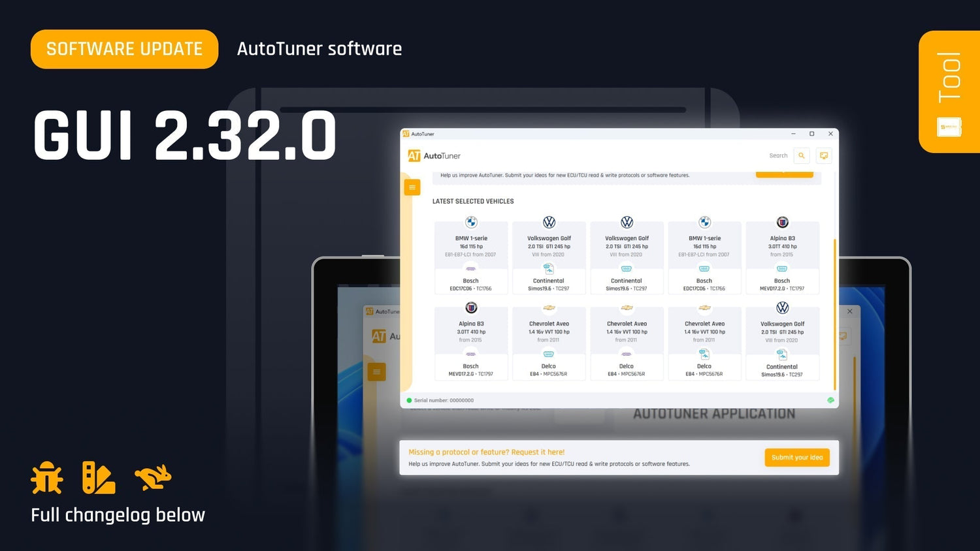The width and height of the screenshot is (980, 551).
Task: Select OBD connector icon on Chevrolet Aveo card
Action: (x=549, y=354)
